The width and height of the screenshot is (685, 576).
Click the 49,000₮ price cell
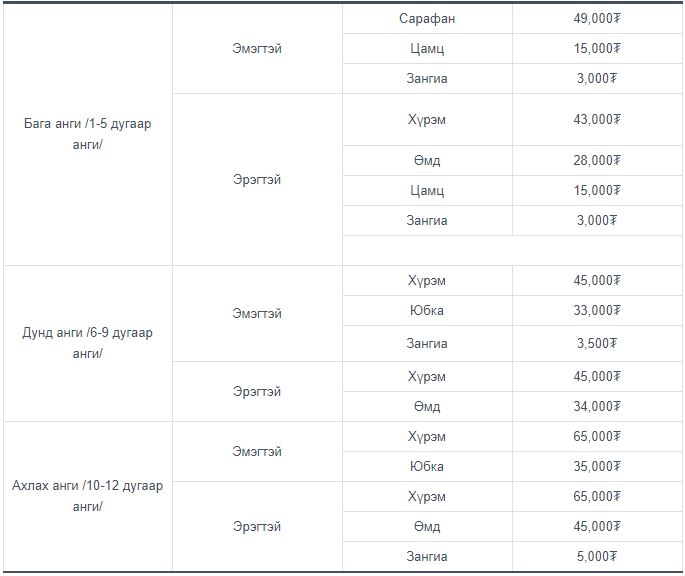click(597, 18)
